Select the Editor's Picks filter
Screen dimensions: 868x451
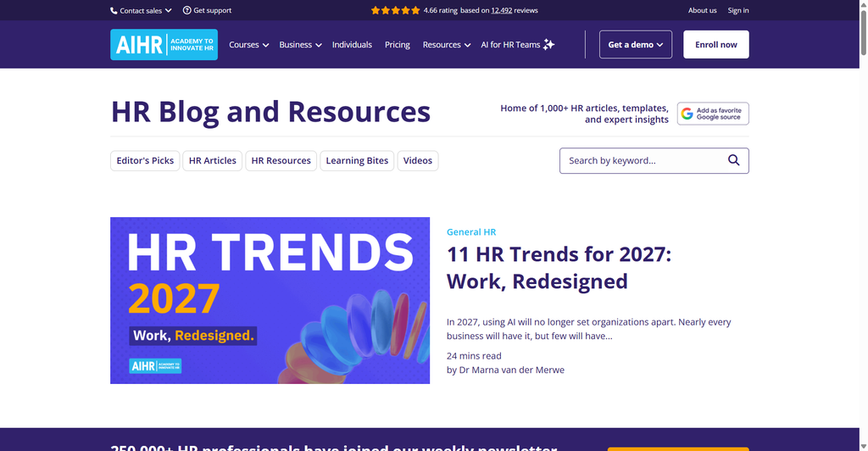point(145,160)
